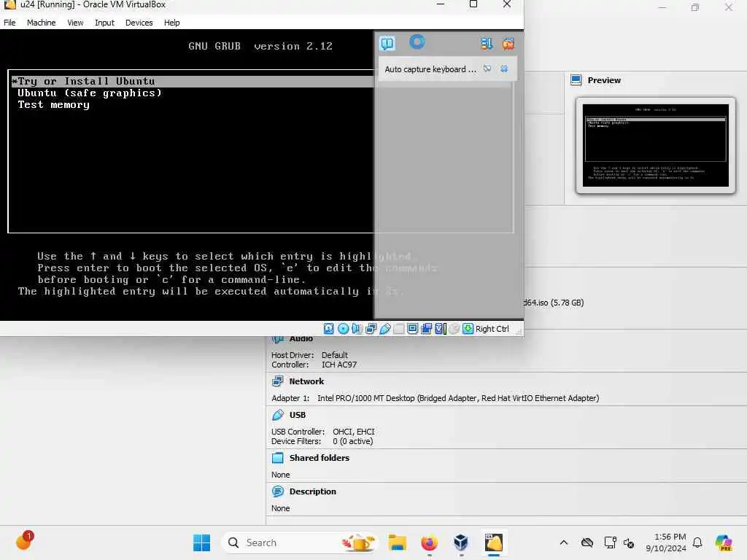Click the virtualization CPU status icon
The image size is (747, 560).
tap(440, 329)
